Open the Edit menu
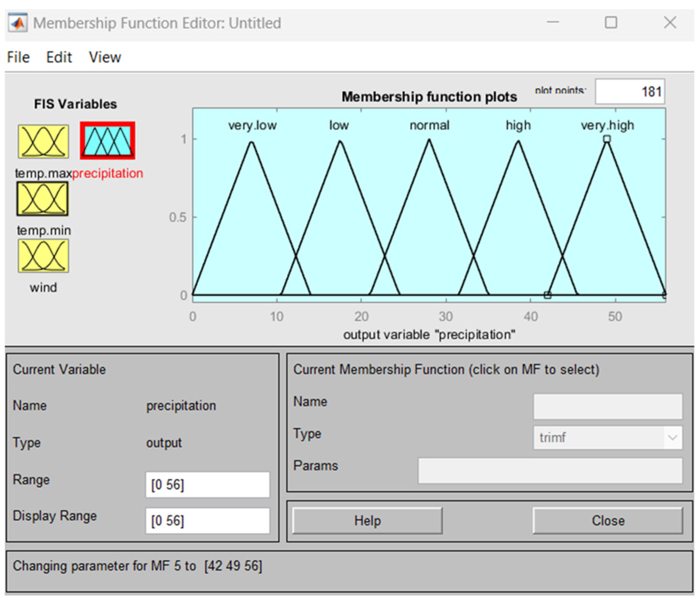Viewport: 700px width, 601px height. (59, 57)
